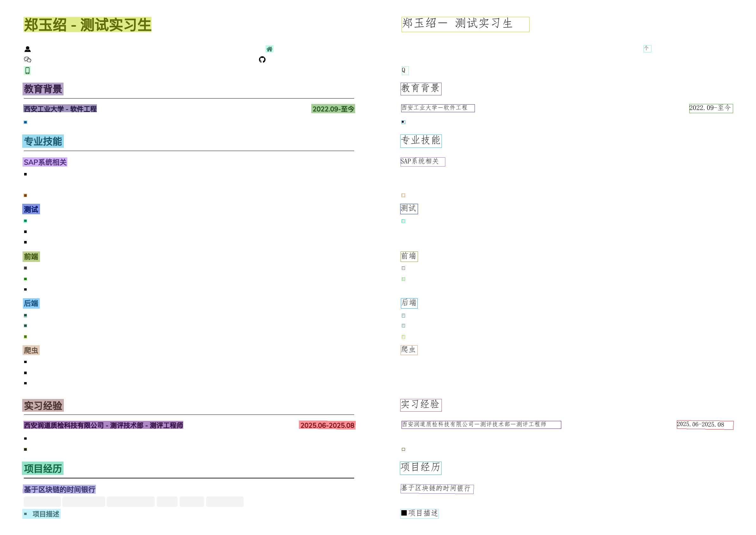Click the small outlined '个' character box

(x=647, y=49)
